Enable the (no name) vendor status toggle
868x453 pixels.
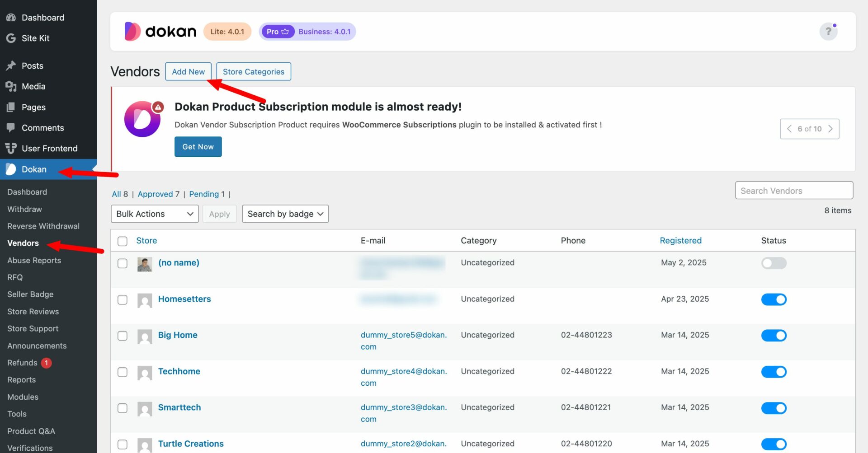(x=774, y=263)
